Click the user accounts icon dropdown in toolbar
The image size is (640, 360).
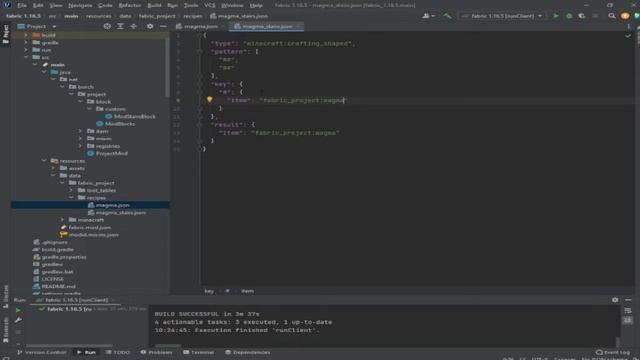428,16
